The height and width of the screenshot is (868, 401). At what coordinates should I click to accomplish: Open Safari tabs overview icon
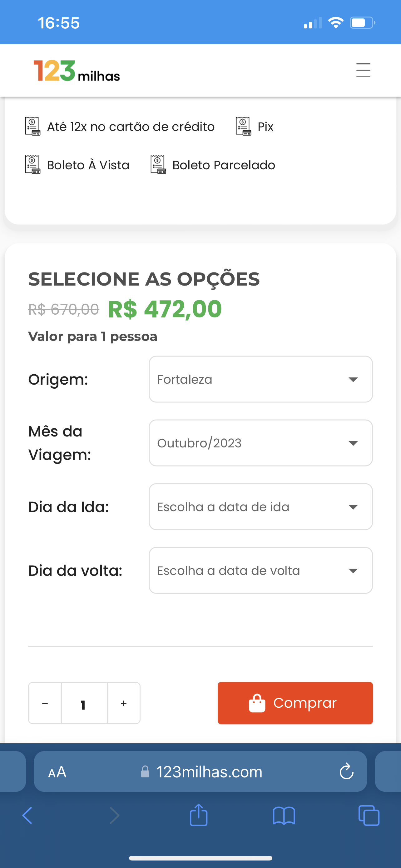pos(369,816)
